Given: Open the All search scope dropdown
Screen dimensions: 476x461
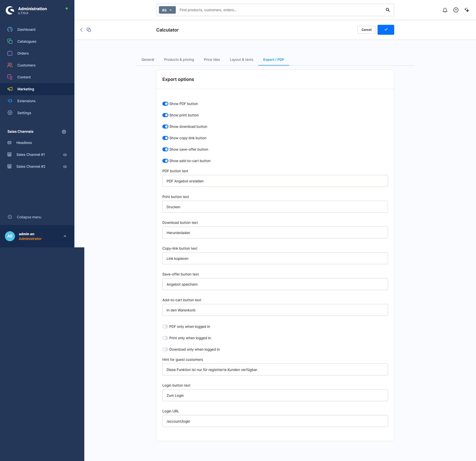Looking at the screenshot, I should click(167, 10).
